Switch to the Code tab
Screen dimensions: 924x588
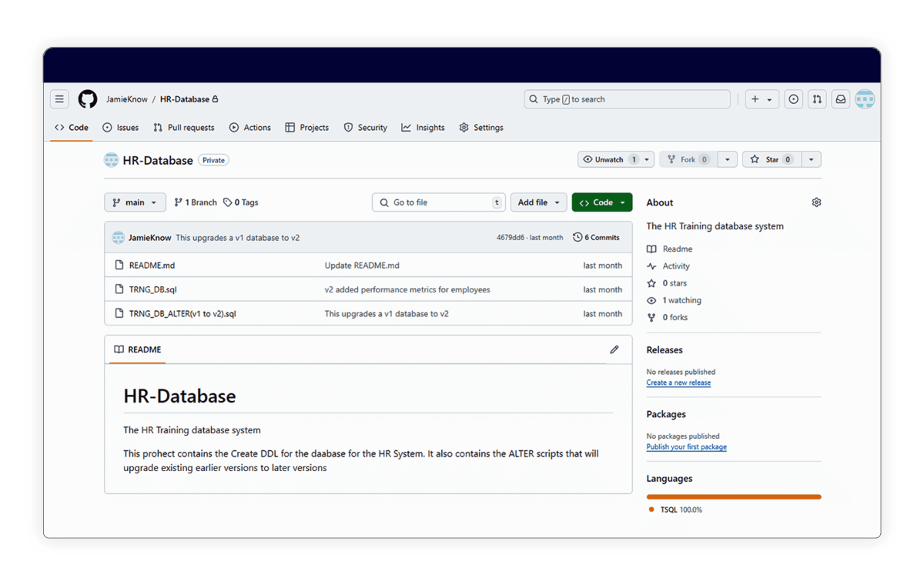[x=72, y=128]
